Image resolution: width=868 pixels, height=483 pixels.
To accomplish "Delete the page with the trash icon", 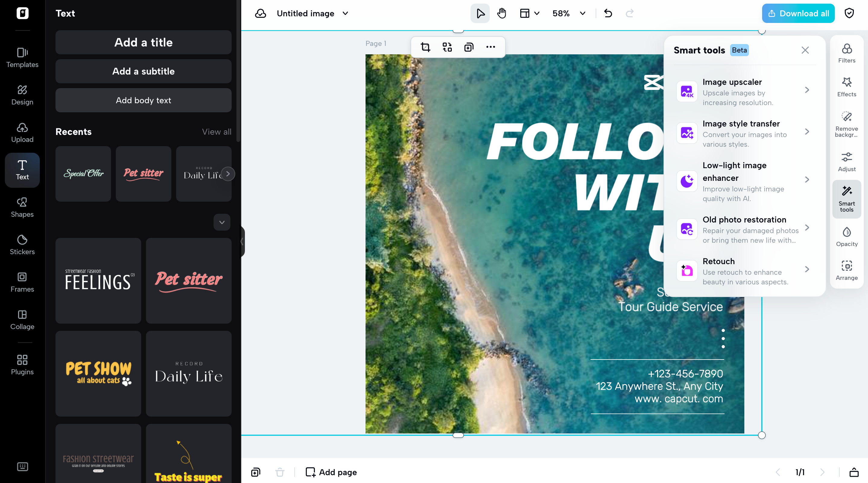I will (280, 472).
